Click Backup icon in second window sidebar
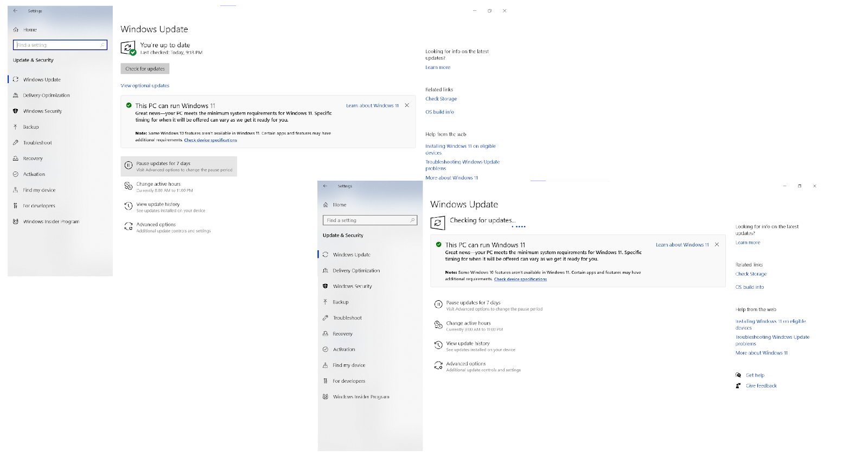868x475 pixels. pos(325,302)
